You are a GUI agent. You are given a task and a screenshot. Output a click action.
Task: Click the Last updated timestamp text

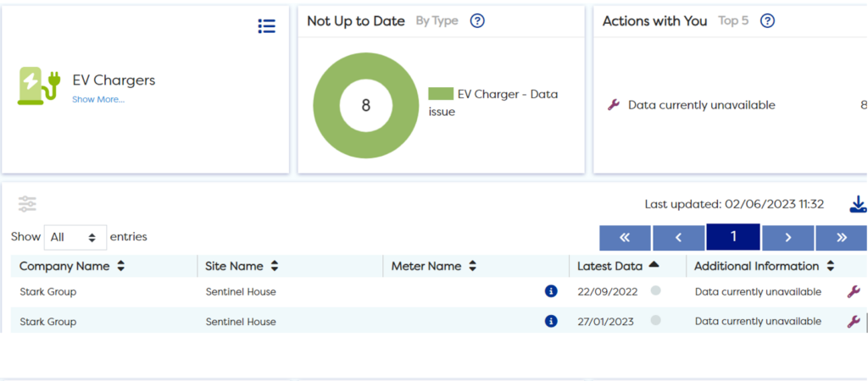(735, 204)
